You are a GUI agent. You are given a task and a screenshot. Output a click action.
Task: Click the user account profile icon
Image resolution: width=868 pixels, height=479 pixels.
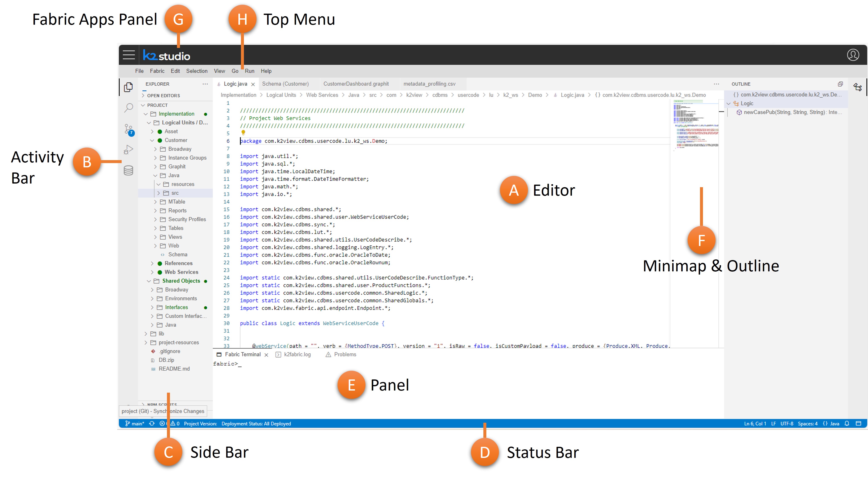click(x=853, y=55)
